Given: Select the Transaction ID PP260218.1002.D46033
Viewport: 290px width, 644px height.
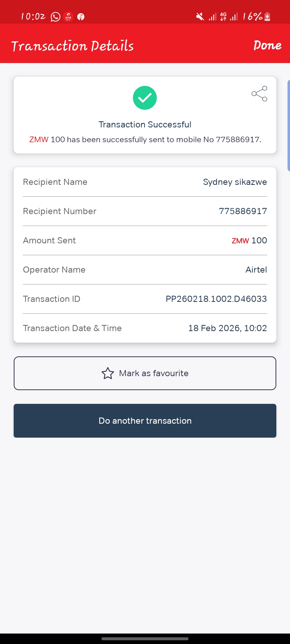Looking at the screenshot, I should 216,299.
